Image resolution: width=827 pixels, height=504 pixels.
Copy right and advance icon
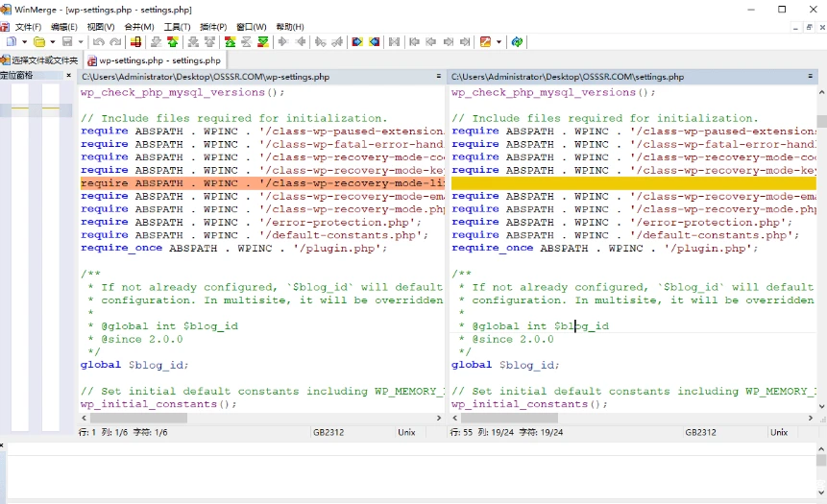click(x=321, y=41)
